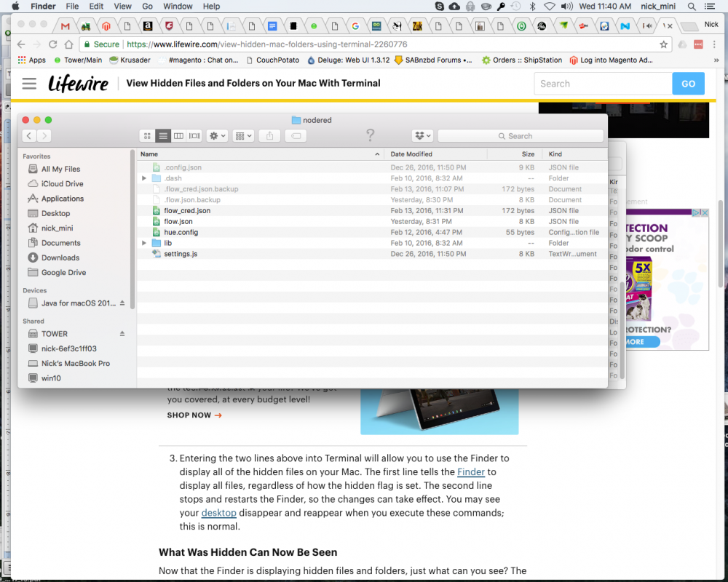Open the Apps bookmarks shortcut
This screenshot has width=728, height=582.
(31, 60)
